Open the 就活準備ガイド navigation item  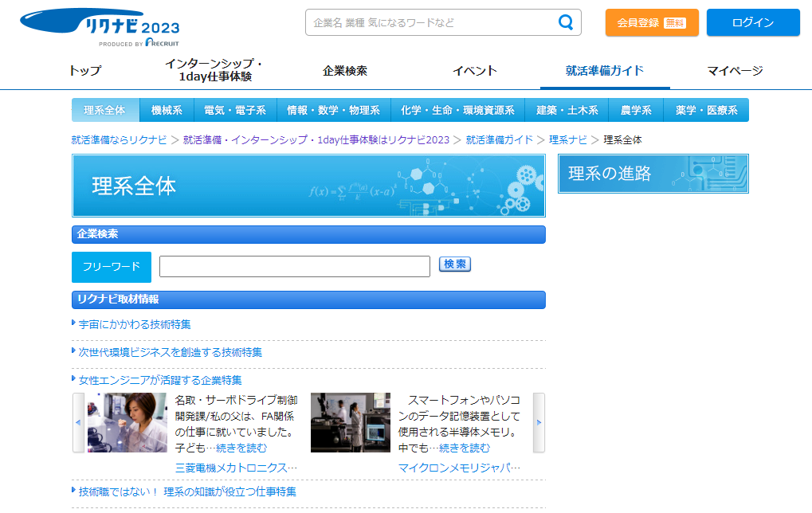[605, 70]
